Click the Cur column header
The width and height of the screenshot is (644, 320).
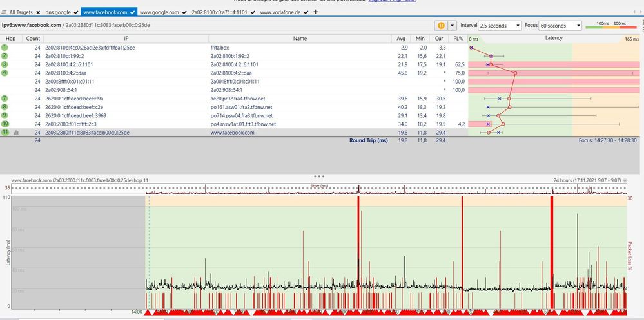438,39
